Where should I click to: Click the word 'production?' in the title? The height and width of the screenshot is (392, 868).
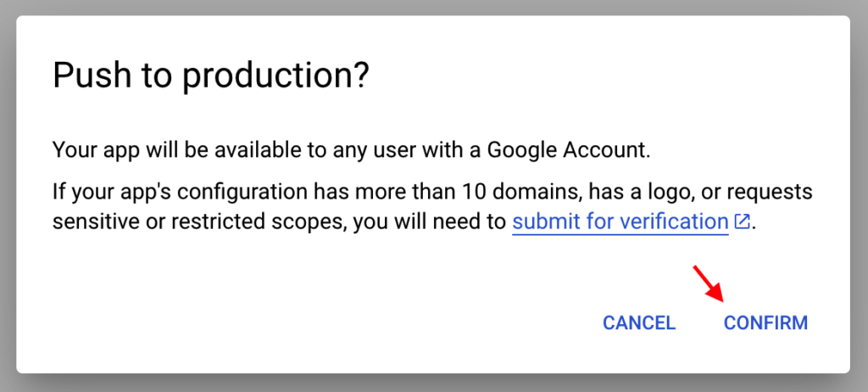tap(275, 77)
